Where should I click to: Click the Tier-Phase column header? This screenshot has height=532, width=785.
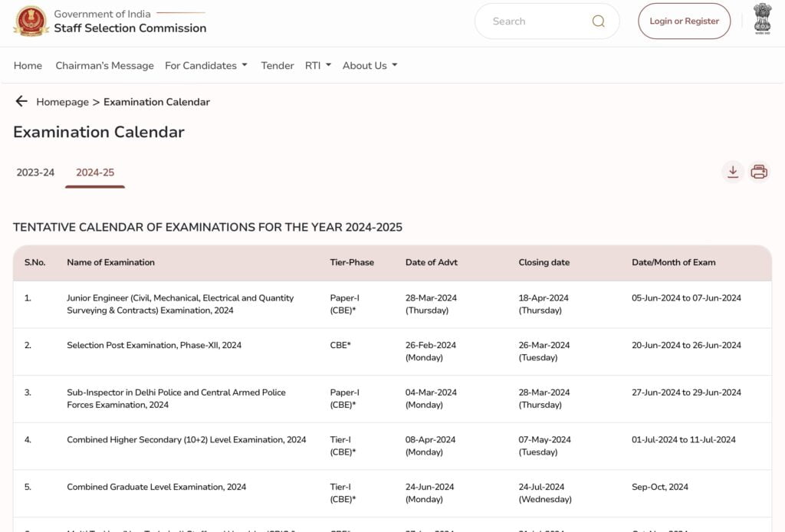coord(352,262)
